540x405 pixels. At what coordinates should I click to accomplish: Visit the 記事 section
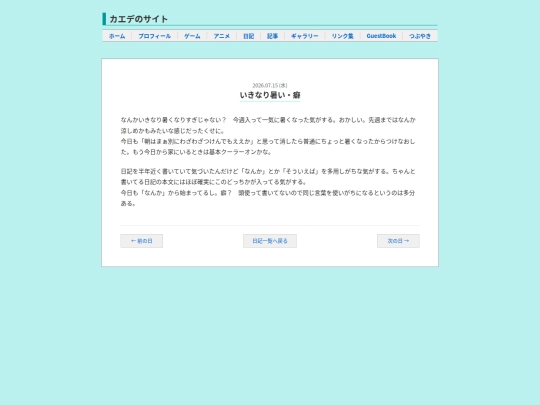click(x=272, y=36)
